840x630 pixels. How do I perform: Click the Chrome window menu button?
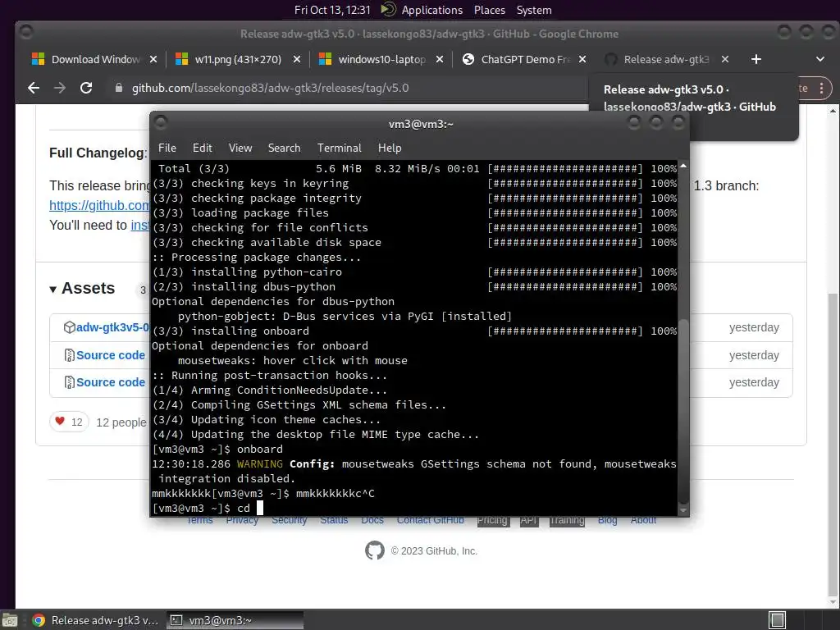click(25, 33)
